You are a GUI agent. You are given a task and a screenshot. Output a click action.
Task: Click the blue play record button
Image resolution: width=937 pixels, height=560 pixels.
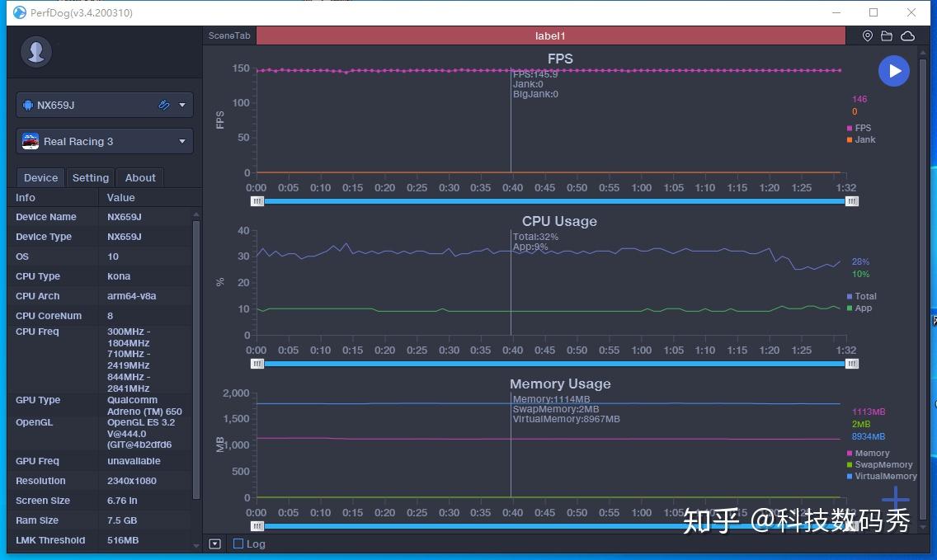[x=894, y=71]
